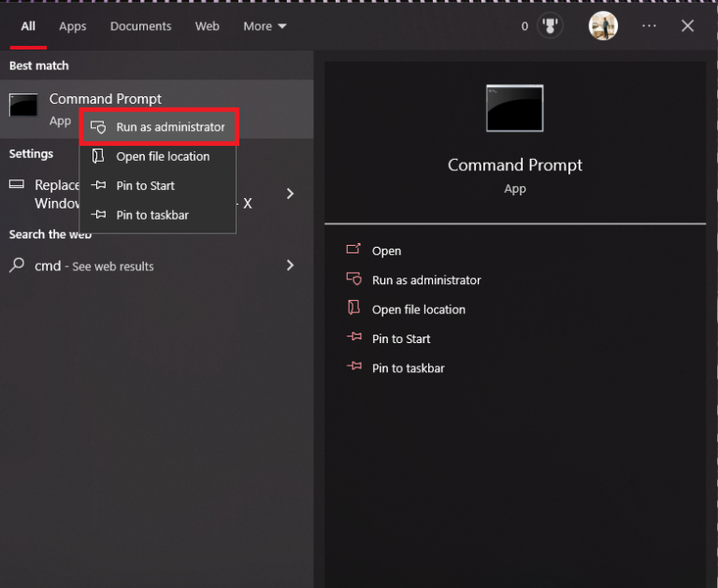Viewport: 718px width, 588px height.
Task: Switch to the Documents tab
Action: (140, 26)
